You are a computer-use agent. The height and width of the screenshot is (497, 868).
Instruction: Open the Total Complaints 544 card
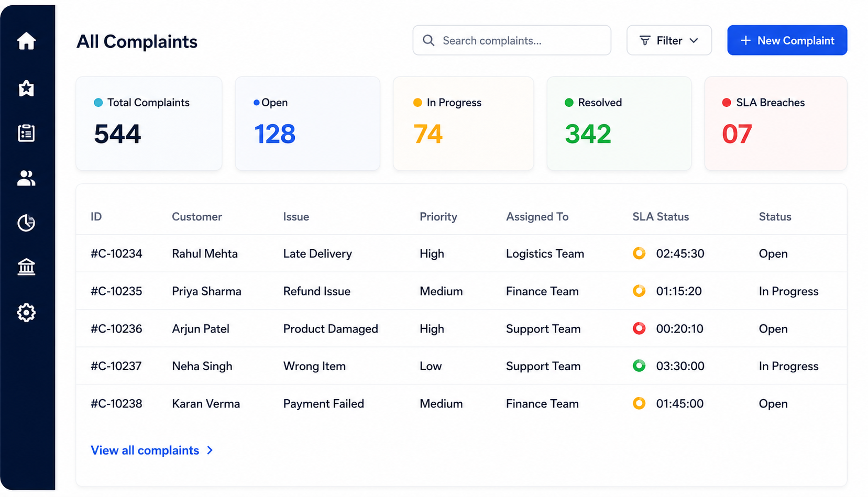pos(149,124)
